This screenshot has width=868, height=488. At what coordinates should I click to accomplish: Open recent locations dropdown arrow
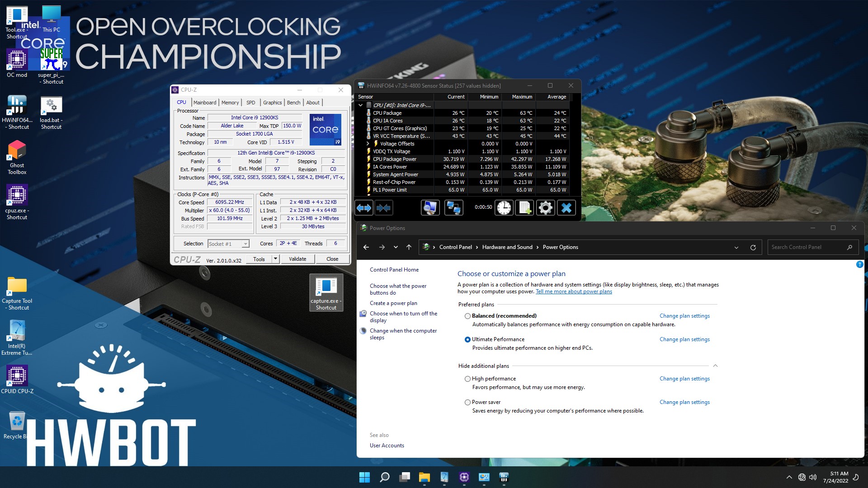396,247
